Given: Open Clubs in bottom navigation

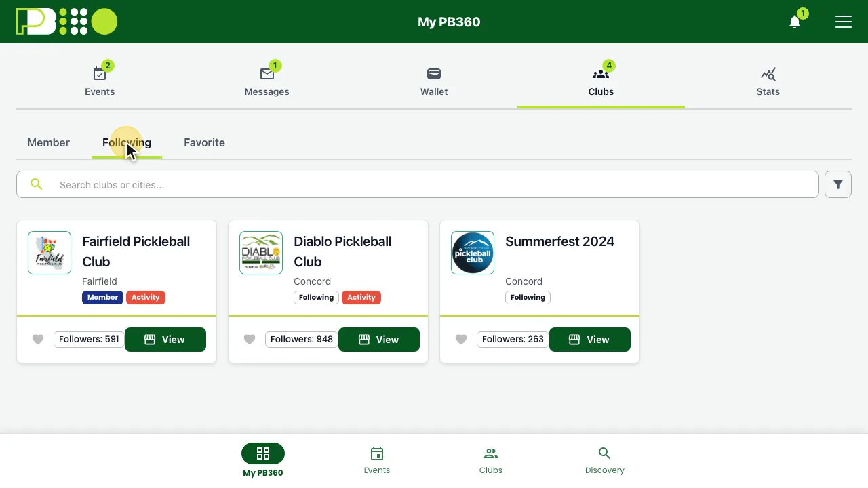Looking at the screenshot, I should (491, 461).
